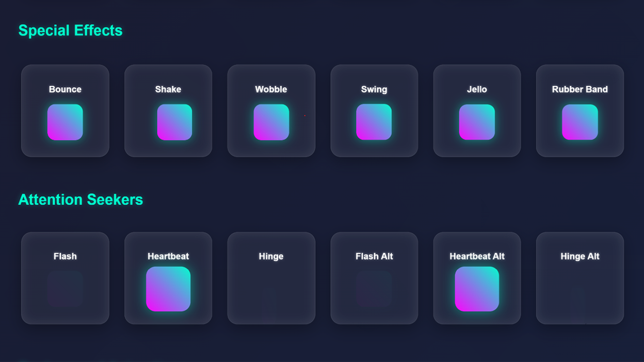Select the Wobble animation swatch
The image size is (644, 362).
[x=271, y=121]
